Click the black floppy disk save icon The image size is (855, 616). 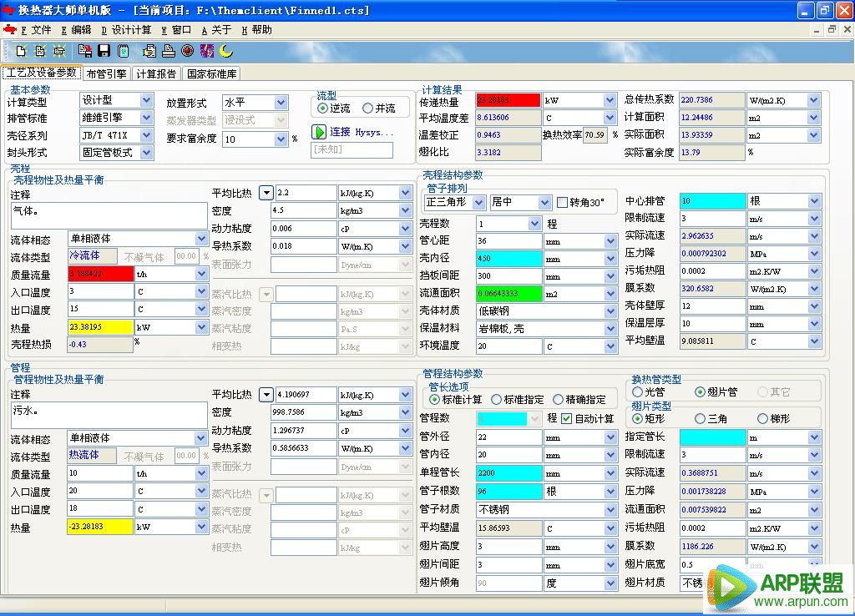(104, 51)
